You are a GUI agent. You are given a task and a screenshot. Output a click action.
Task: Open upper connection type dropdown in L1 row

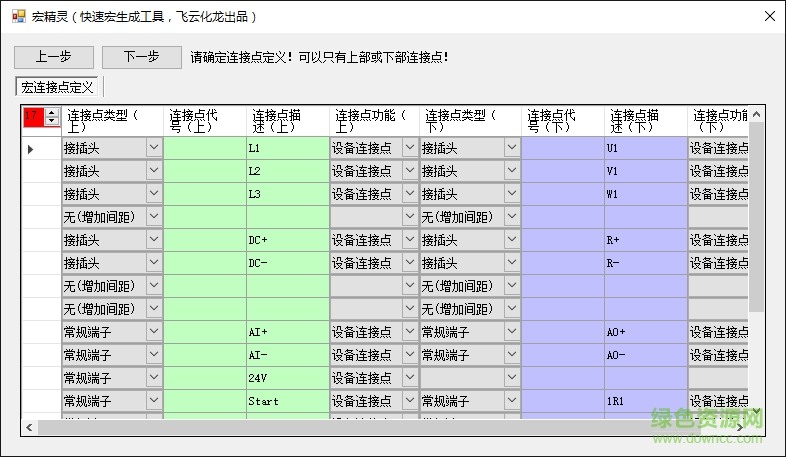coord(154,148)
